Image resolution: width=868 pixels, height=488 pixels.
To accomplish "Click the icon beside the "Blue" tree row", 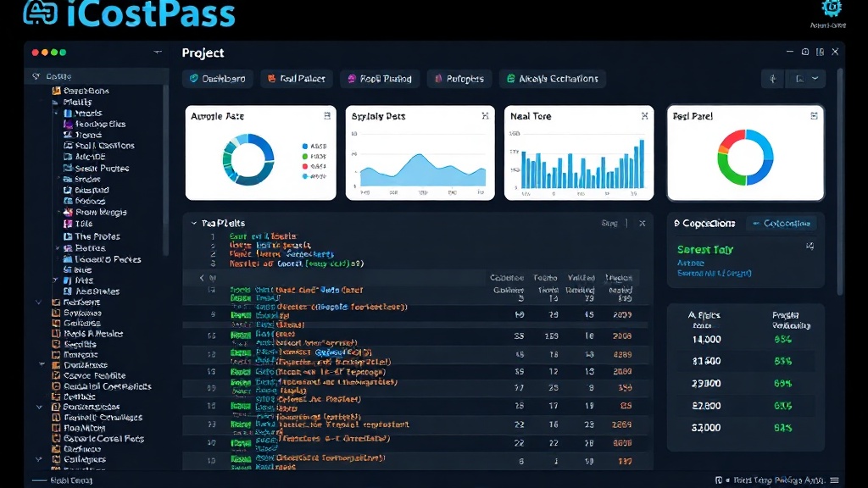I will [68, 269].
